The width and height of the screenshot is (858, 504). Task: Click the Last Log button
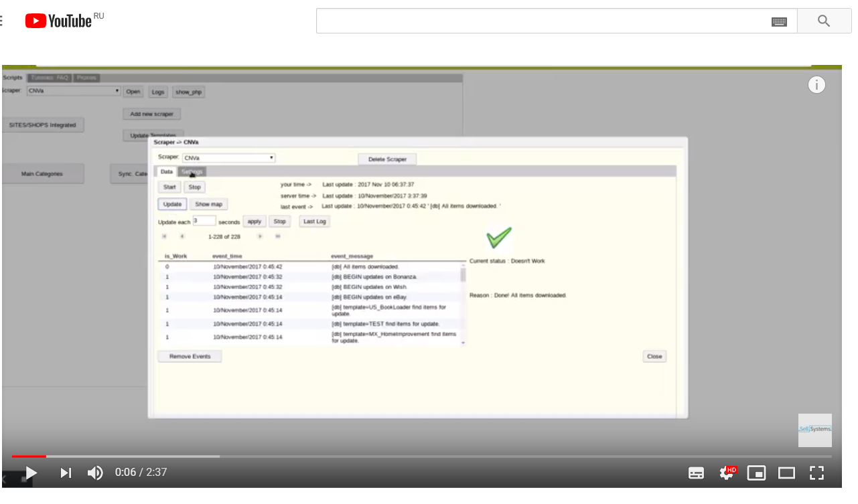(314, 222)
